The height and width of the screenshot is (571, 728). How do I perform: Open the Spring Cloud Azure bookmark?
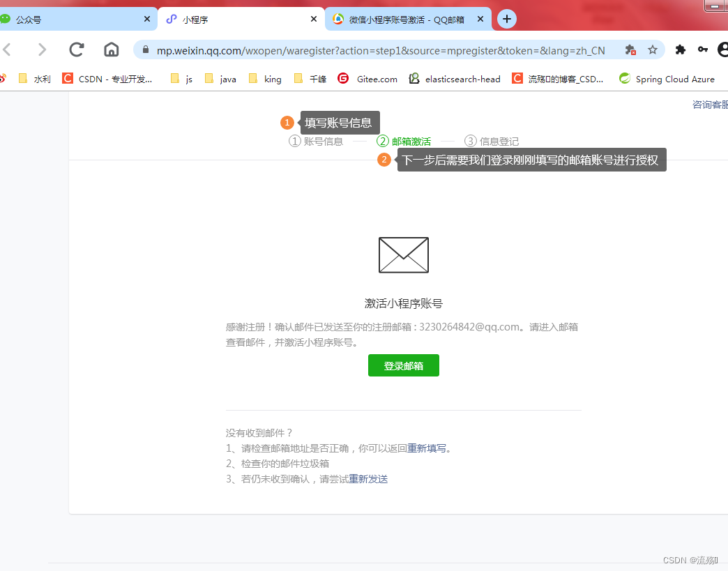[667, 79]
